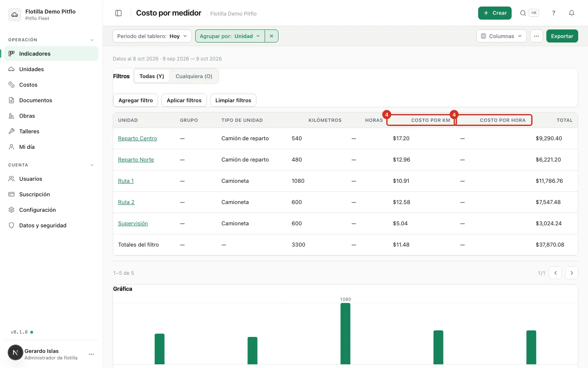Open Usuarios page
Screen dimensions: 588x368
[51, 179]
